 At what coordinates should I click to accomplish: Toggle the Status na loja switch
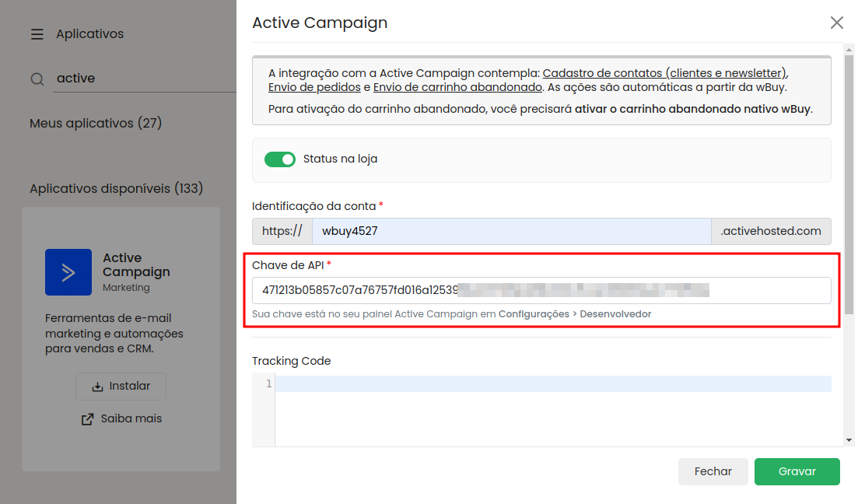[x=280, y=159]
